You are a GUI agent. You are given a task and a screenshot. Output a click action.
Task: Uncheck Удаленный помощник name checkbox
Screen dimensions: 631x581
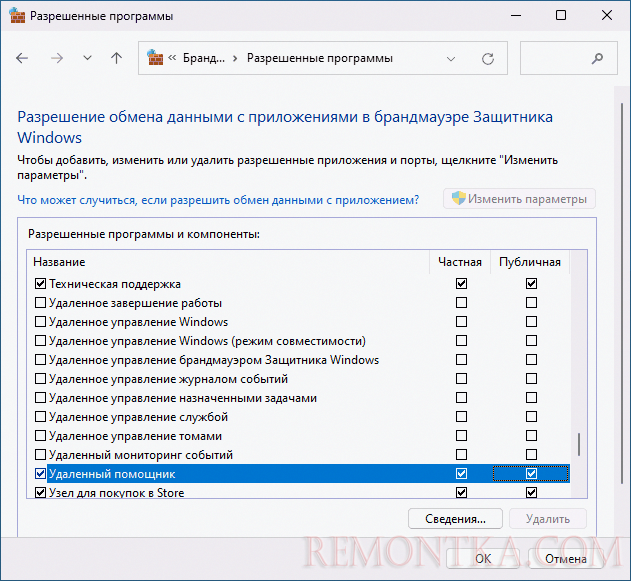(x=40, y=474)
